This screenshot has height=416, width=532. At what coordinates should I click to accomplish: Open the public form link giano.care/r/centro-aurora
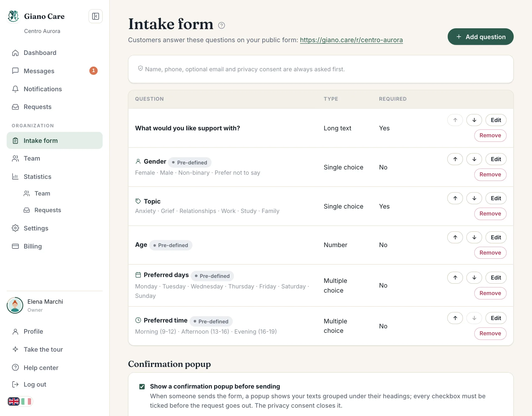tap(351, 40)
